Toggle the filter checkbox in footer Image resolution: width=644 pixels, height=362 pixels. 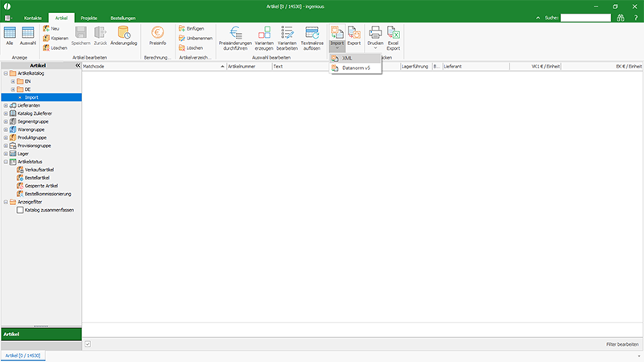tap(88, 344)
